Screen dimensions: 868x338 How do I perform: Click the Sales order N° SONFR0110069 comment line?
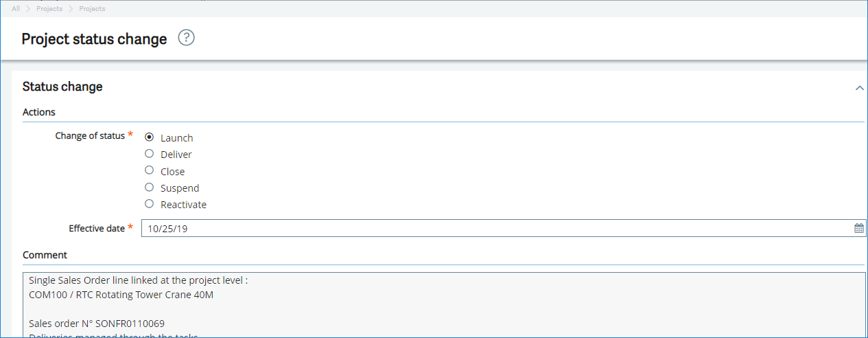[x=97, y=323]
